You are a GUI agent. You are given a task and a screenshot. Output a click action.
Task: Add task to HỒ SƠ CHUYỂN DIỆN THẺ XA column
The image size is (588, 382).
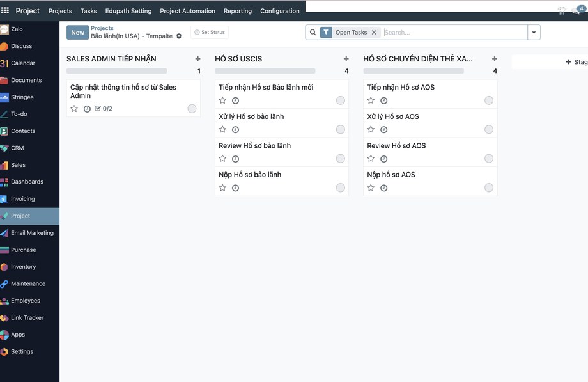[x=495, y=59]
